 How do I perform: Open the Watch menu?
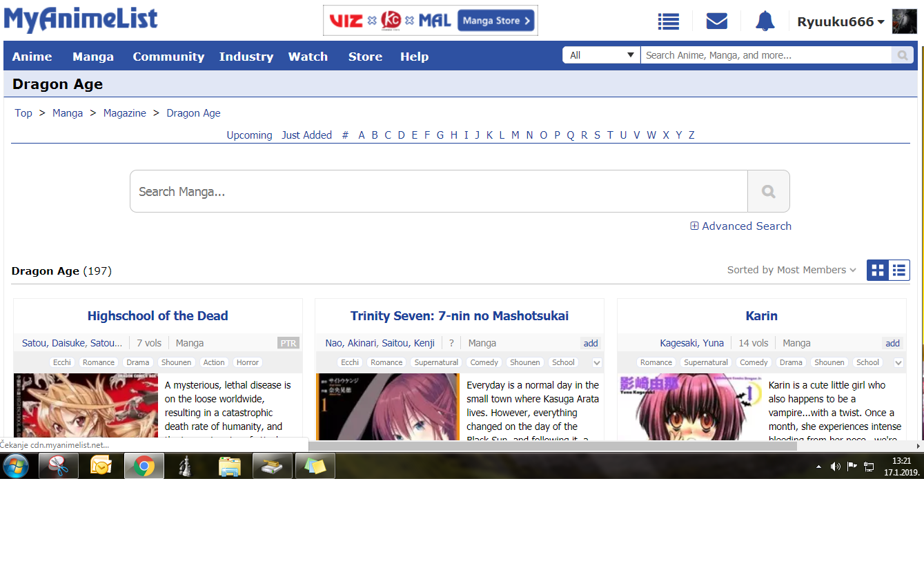[x=308, y=57]
